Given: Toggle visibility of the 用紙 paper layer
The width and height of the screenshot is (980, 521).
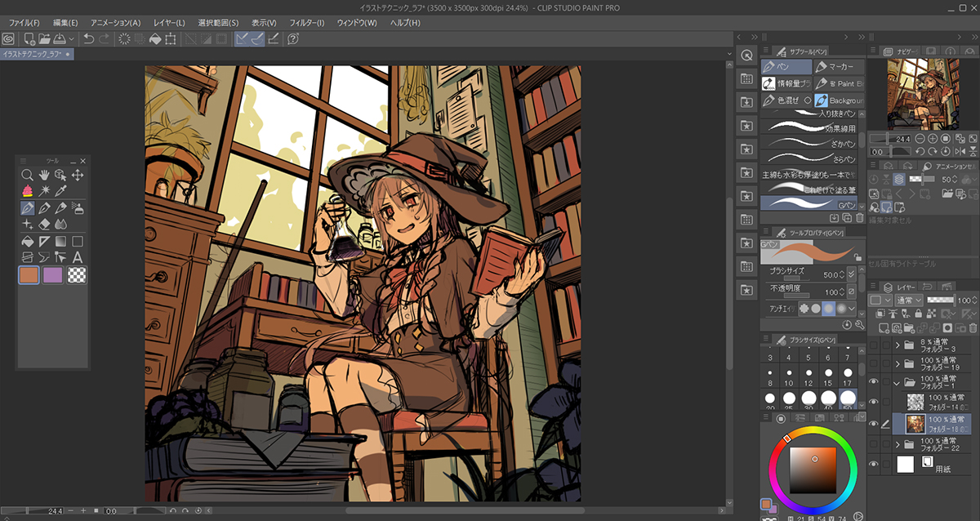Looking at the screenshot, I should tap(874, 465).
